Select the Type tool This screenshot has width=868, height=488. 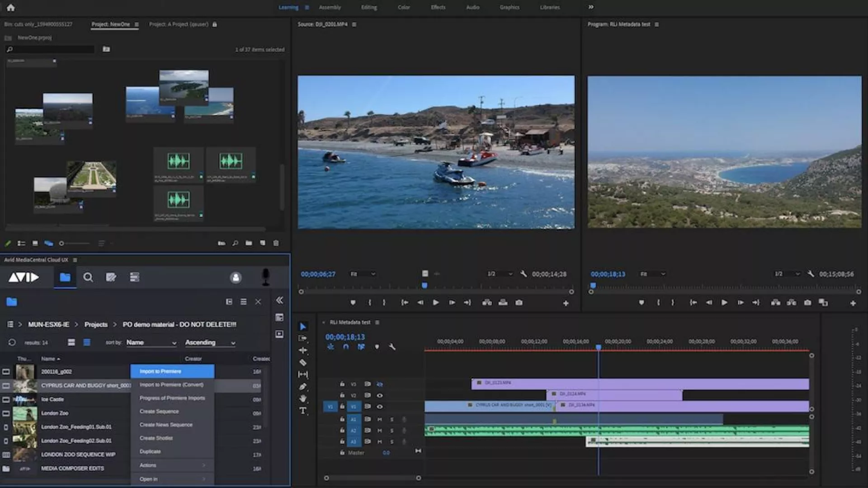coord(303,410)
